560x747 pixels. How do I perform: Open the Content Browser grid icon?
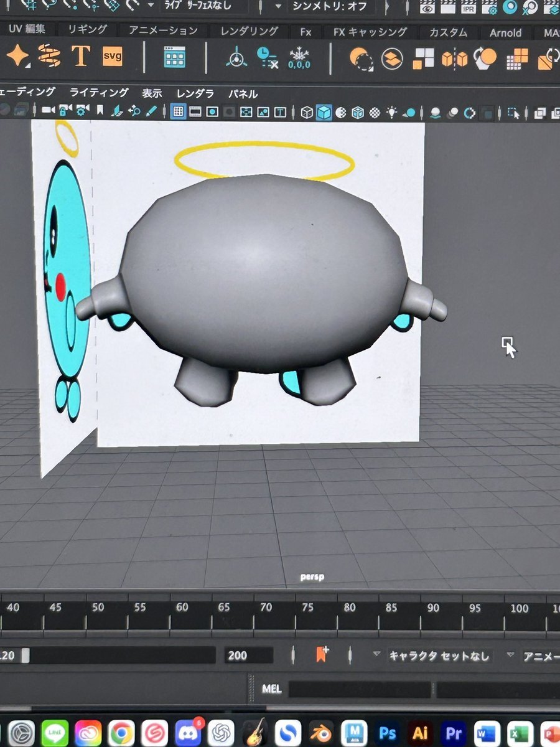tap(175, 58)
